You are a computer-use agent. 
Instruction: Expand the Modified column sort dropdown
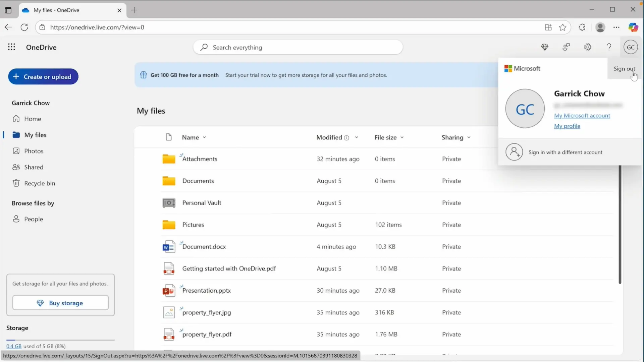[357, 137]
